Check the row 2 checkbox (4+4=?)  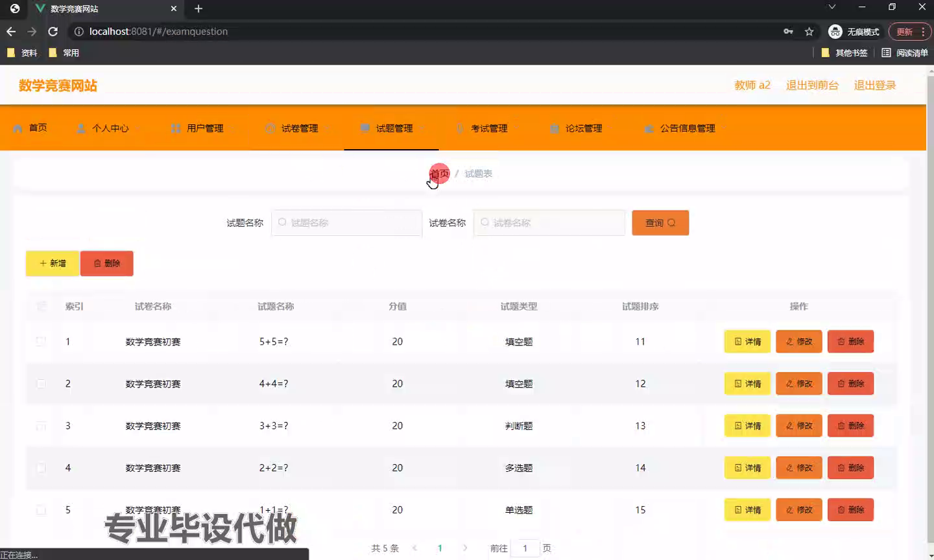point(41,383)
